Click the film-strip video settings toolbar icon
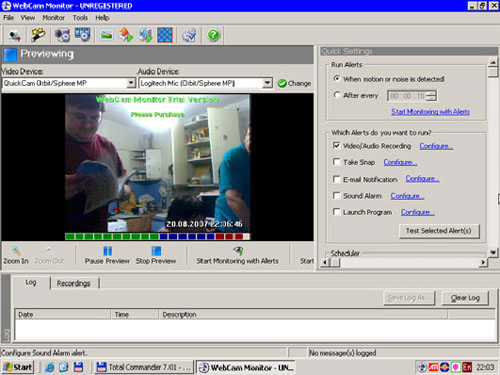Image resolution: width=500 pixels, height=375 pixels. coord(82,35)
